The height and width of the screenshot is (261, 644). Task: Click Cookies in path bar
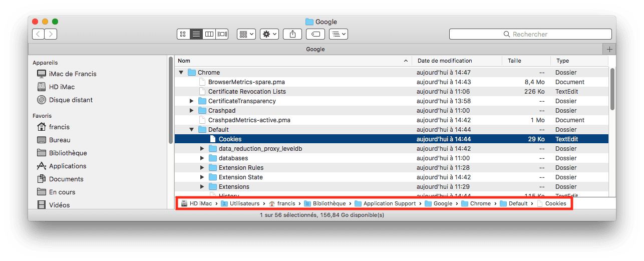(x=551, y=204)
